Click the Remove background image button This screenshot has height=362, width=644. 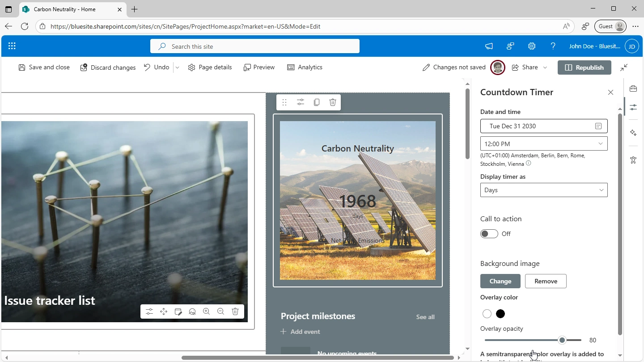(546, 281)
